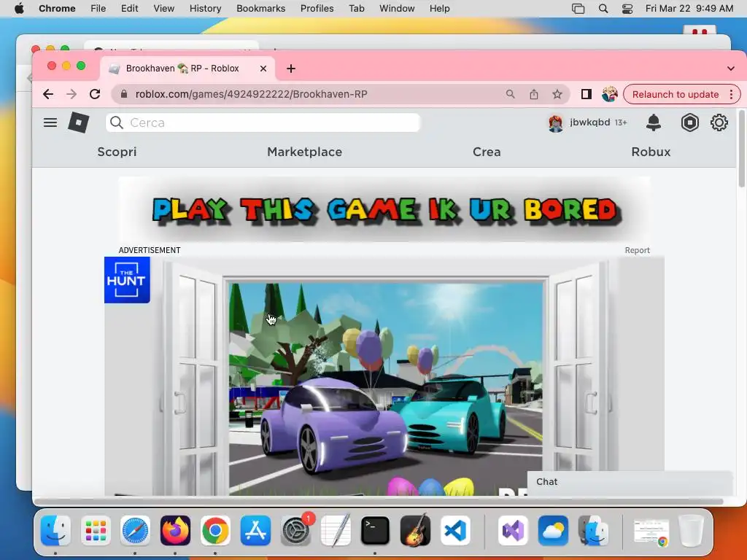Report the advertisement
The image size is (747, 560).
[637, 251]
